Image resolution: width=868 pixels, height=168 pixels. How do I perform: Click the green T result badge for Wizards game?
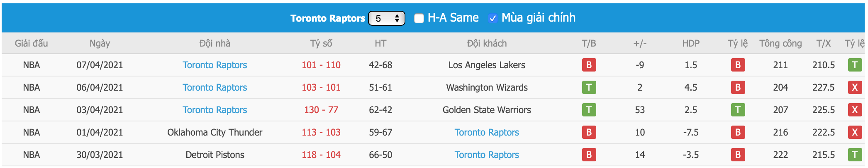coord(589,87)
